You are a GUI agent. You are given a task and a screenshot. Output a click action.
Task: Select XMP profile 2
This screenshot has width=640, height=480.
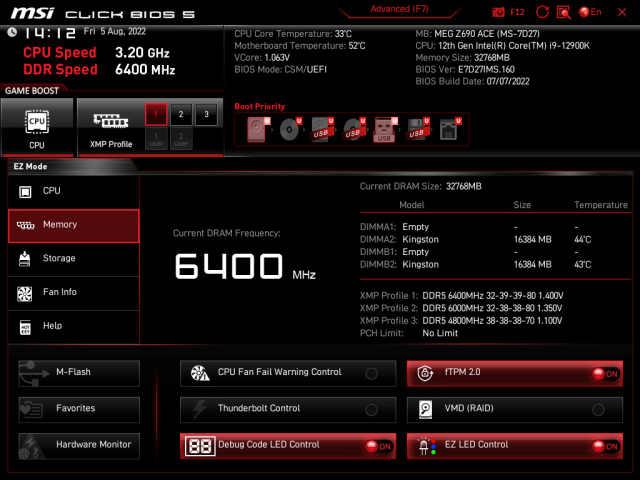point(181,114)
